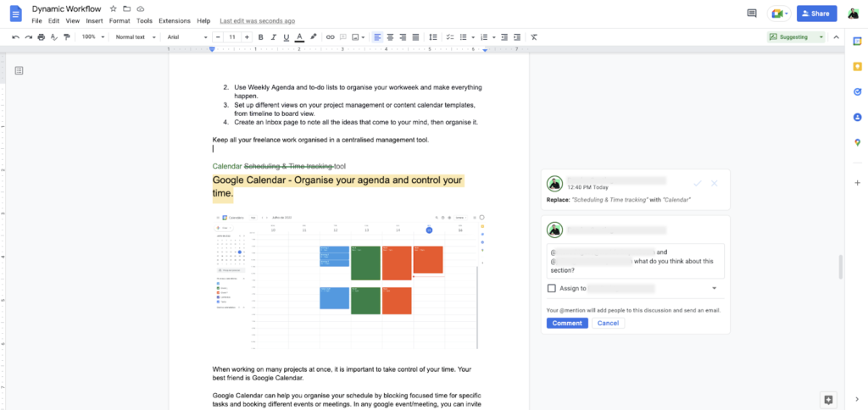This screenshot has width=868, height=410.
Task: Start a Google Meet call
Action: [779, 14]
